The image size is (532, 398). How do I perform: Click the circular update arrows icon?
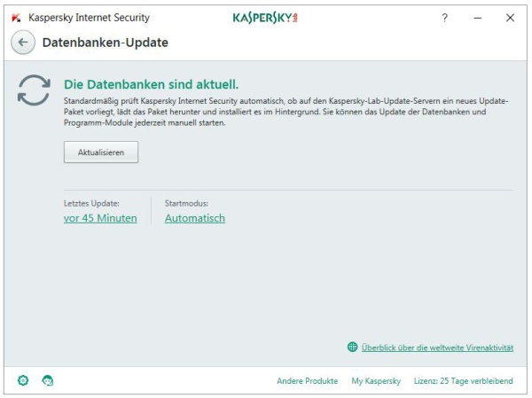[34, 90]
